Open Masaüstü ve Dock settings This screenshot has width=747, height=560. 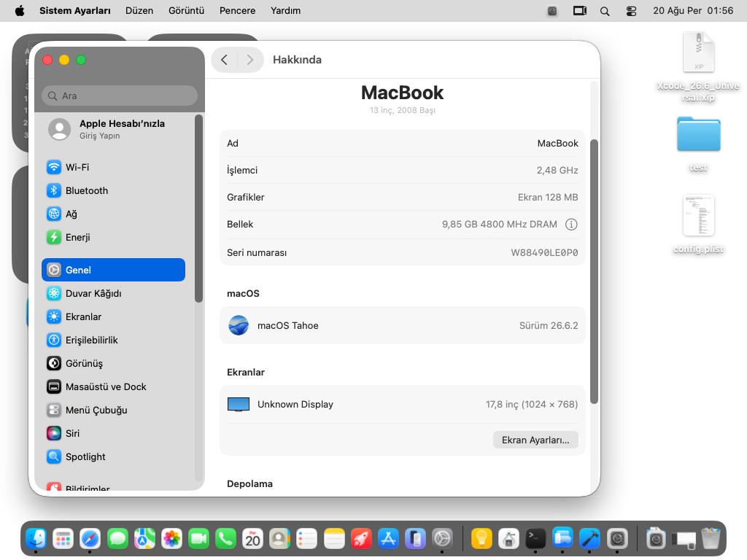[x=113, y=386]
